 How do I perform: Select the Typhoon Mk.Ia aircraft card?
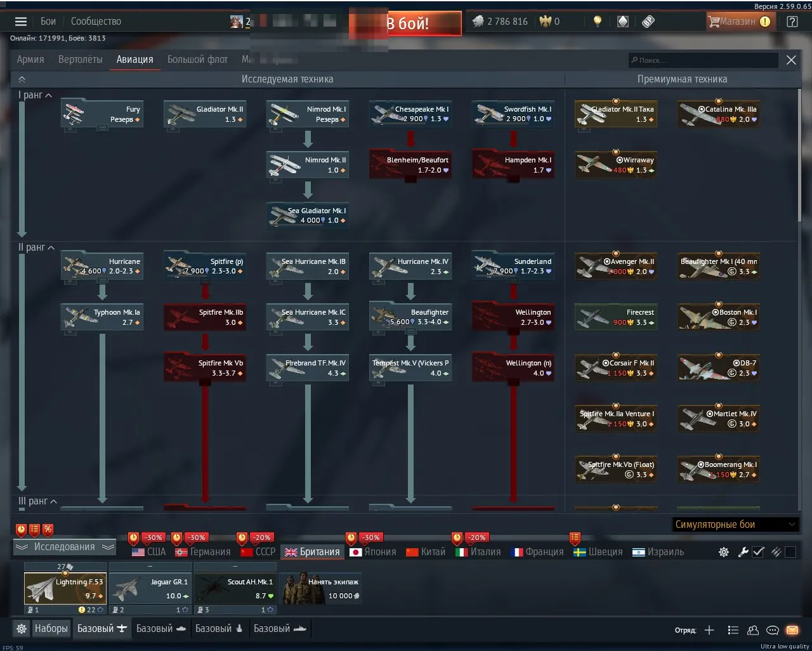(x=102, y=317)
